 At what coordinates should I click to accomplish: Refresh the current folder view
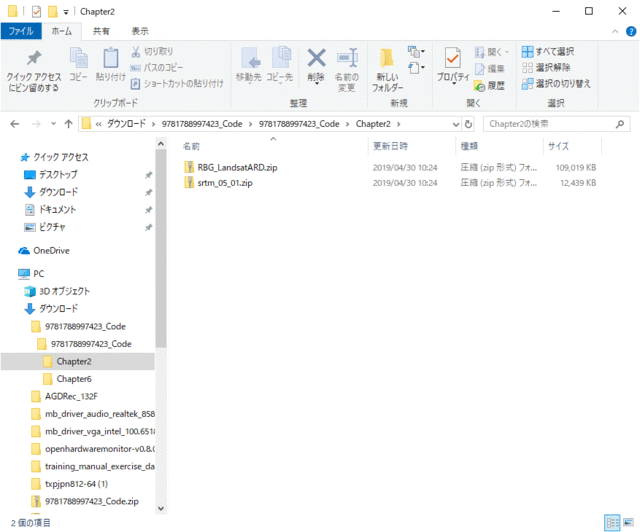469,124
